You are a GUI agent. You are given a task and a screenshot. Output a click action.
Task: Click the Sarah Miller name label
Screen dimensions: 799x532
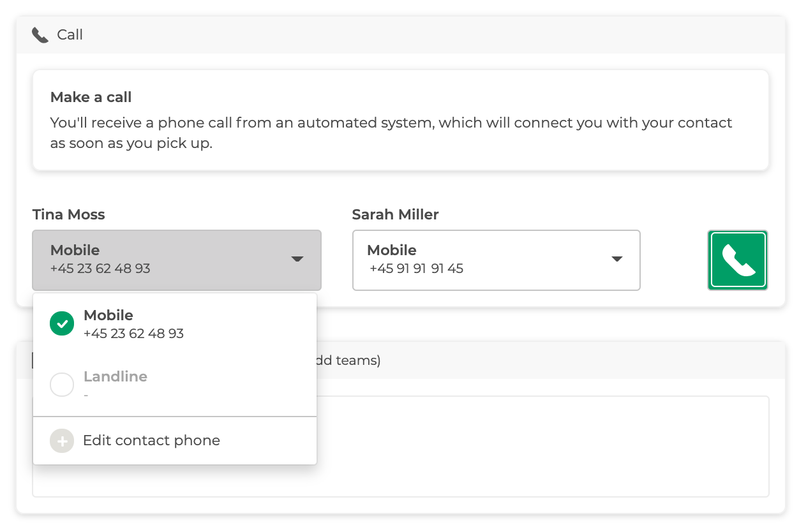point(395,214)
